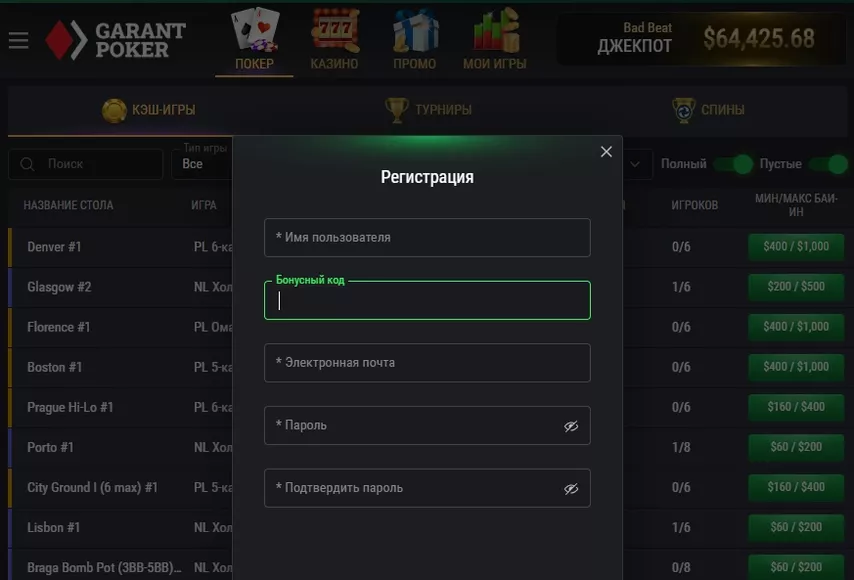The width and height of the screenshot is (854, 580).
Task: Expand the filter dropdown chevron beside Полный
Action: pyautogui.click(x=635, y=163)
